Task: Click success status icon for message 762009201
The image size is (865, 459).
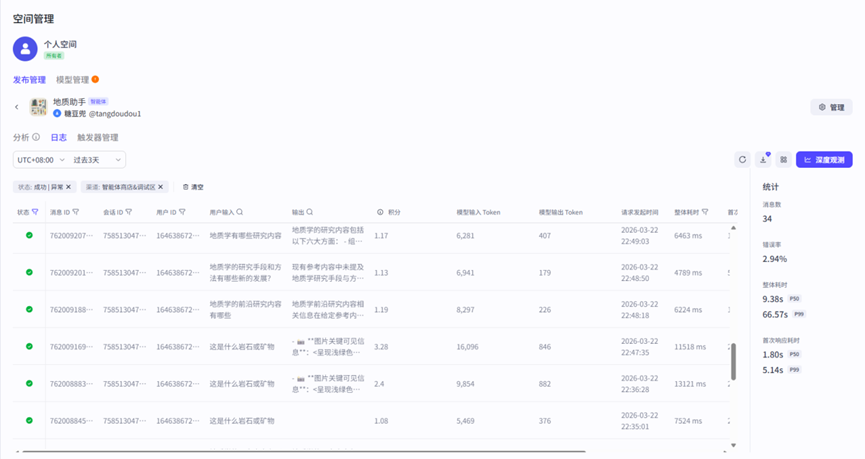Action: tap(29, 272)
